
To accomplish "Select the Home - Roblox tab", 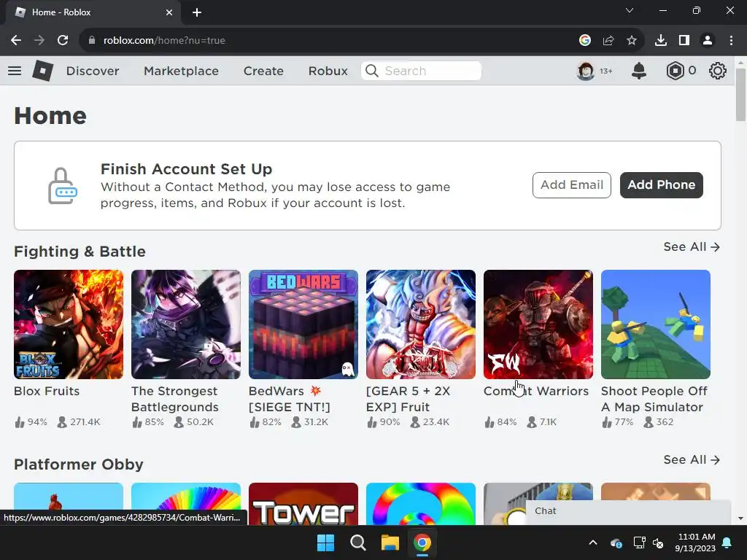I will point(93,12).
